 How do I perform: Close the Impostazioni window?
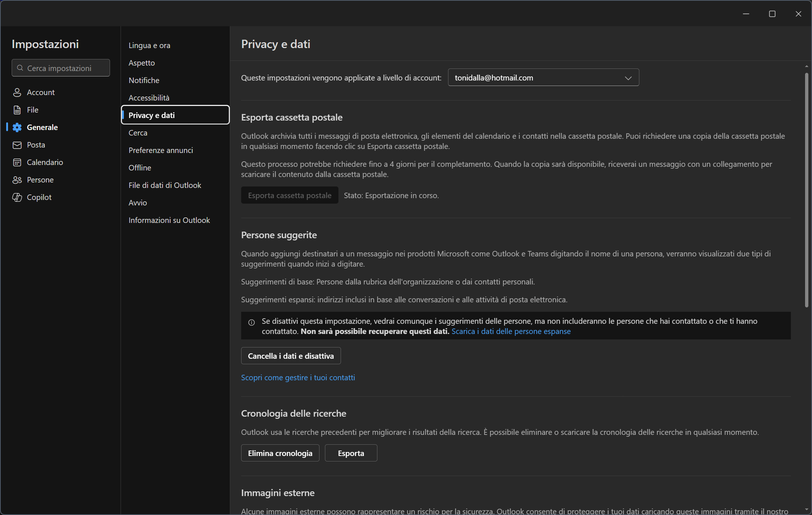point(799,14)
